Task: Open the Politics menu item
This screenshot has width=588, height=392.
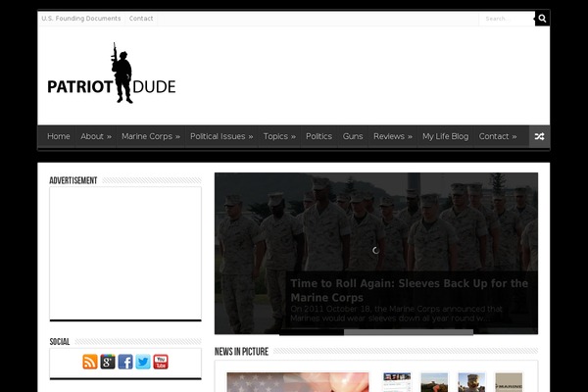Action: tap(318, 136)
